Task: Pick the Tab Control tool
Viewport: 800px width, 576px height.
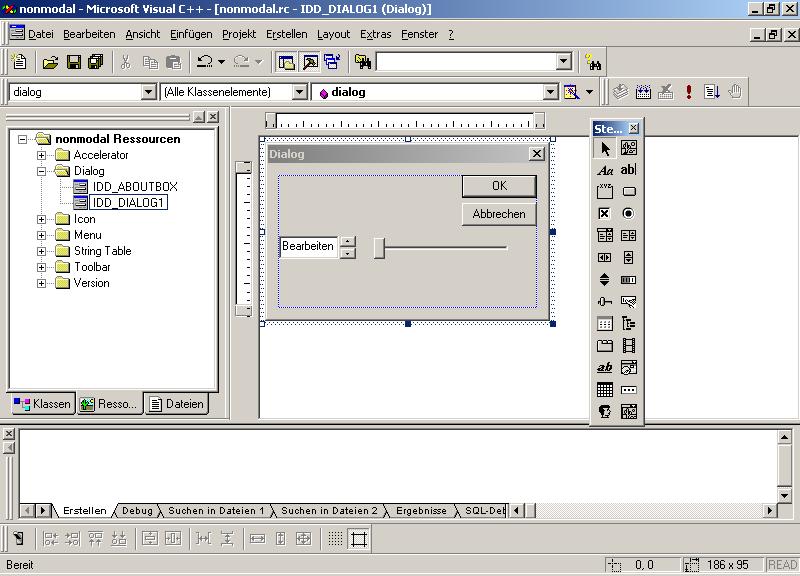Action: 605,346
